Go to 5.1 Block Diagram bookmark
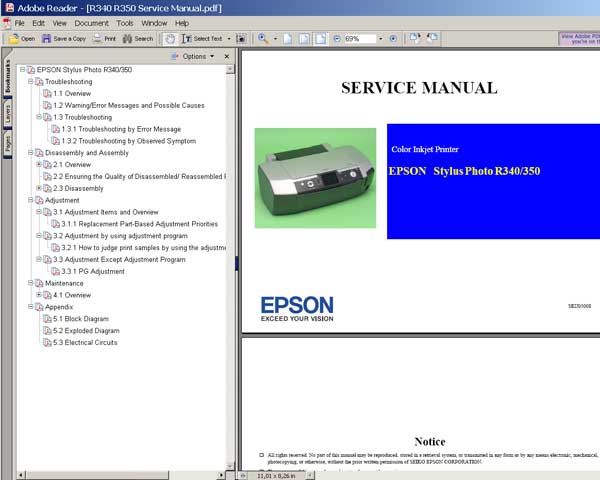This screenshot has height=480, width=600. 81,319
